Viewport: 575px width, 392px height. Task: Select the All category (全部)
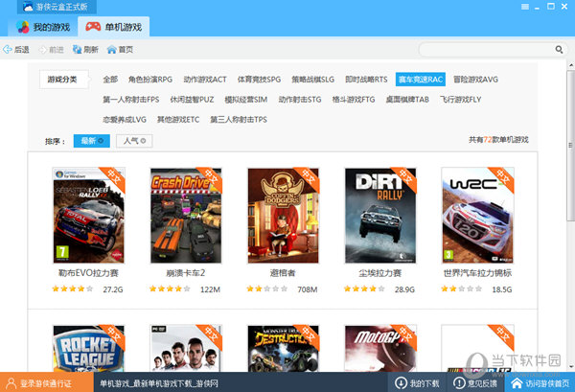point(110,80)
